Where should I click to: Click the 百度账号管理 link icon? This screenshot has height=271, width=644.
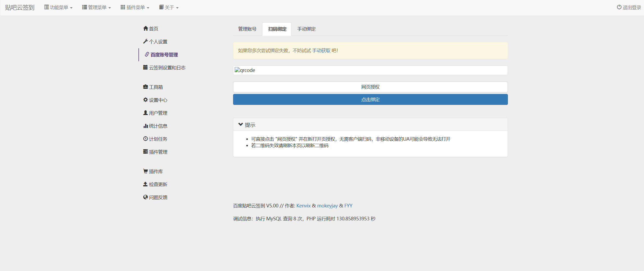[146, 55]
